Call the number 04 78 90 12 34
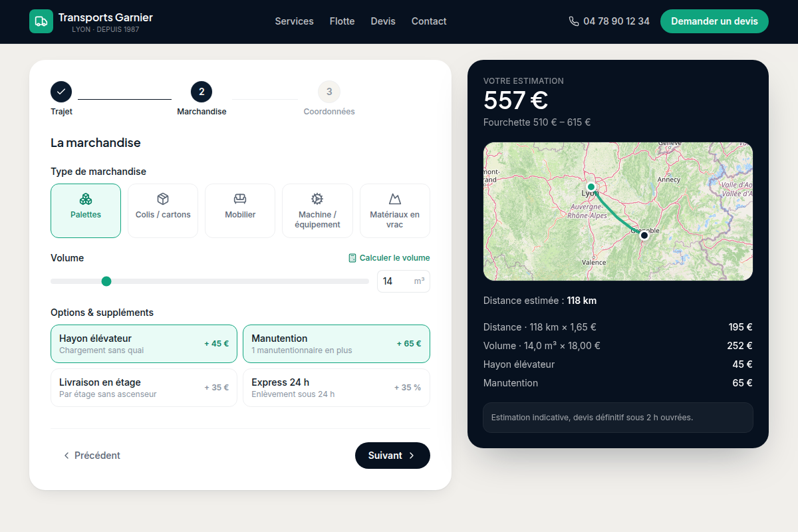This screenshot has height=532, width=798. coord(616,21)
